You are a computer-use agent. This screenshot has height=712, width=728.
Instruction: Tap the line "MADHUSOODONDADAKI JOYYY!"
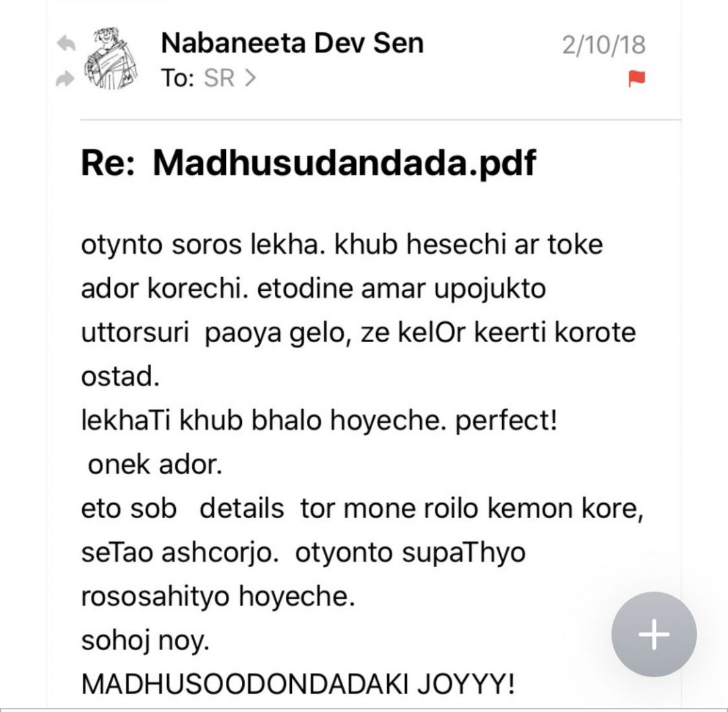coord(297,684)
